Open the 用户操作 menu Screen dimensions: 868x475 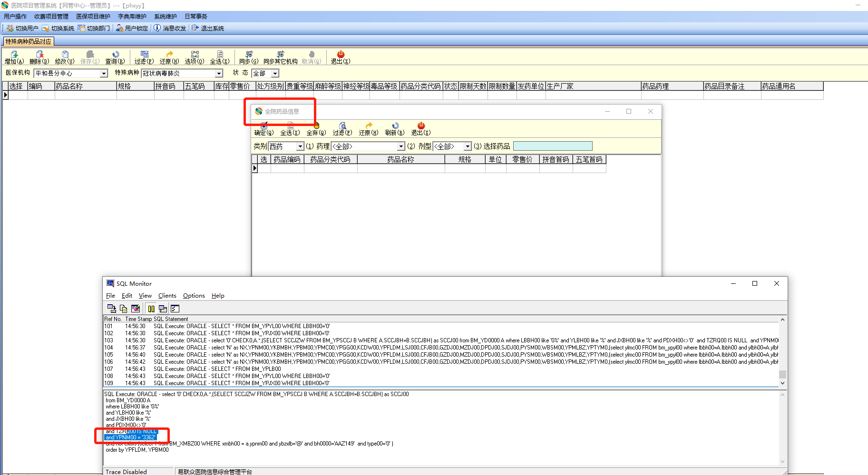pyautogui.click(x=15, y=17)
